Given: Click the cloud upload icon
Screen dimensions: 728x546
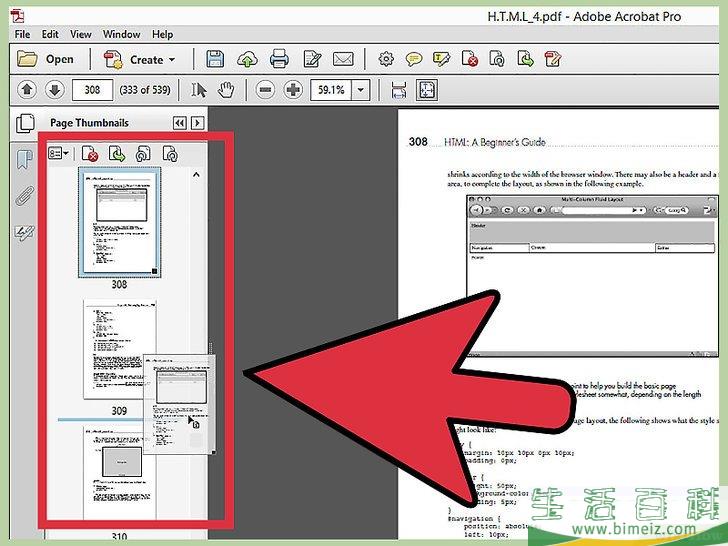Looking at the screenshot, I should pos(247,59).
